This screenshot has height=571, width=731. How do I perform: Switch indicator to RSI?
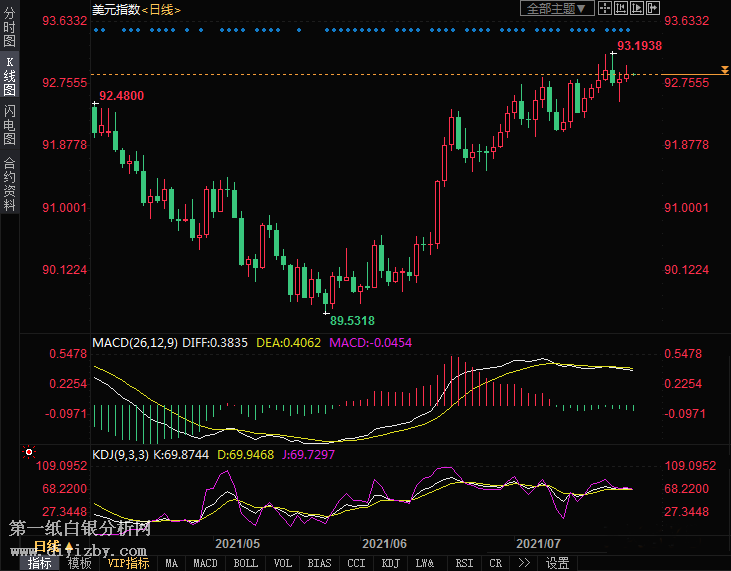coord(464,563)
